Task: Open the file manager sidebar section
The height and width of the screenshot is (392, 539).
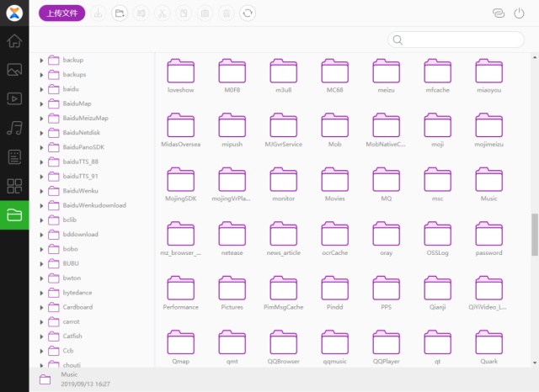Action: [x=14, y=215]
